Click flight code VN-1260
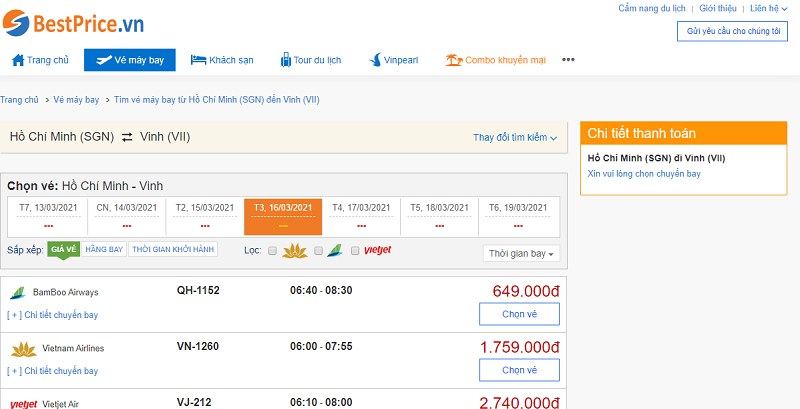The width and height of the screenshot is (800, 409). [197, 347]
